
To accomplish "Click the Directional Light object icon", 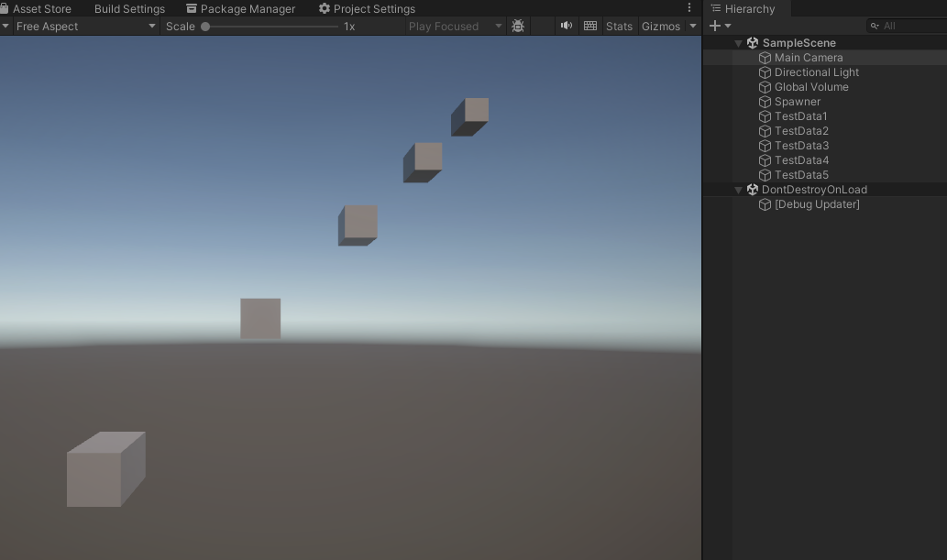I will tap(765, 71).
